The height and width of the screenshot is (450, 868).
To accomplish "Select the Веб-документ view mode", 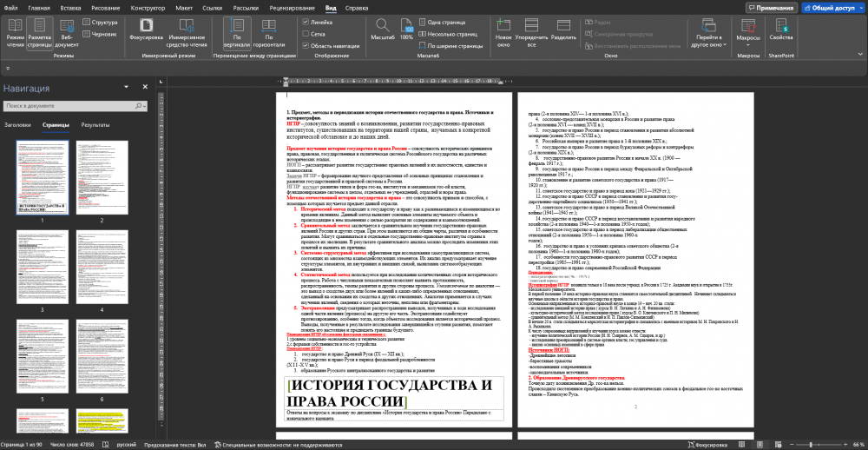I will point(68,34).
